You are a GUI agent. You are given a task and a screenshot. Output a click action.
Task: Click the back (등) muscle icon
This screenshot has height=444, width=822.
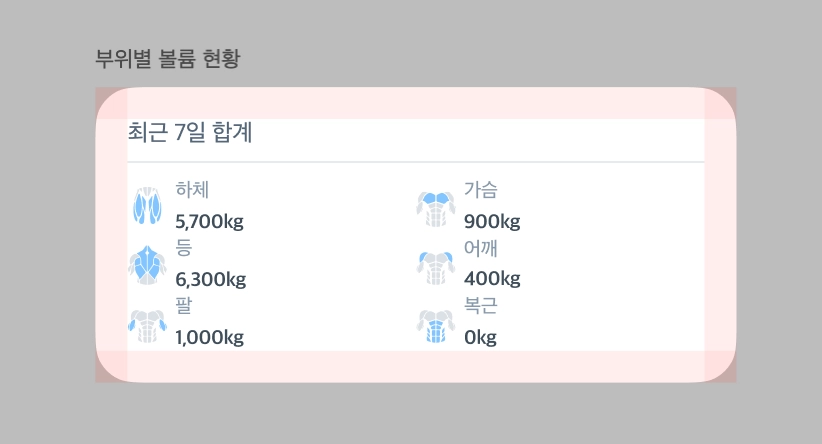tap(147, 264)
